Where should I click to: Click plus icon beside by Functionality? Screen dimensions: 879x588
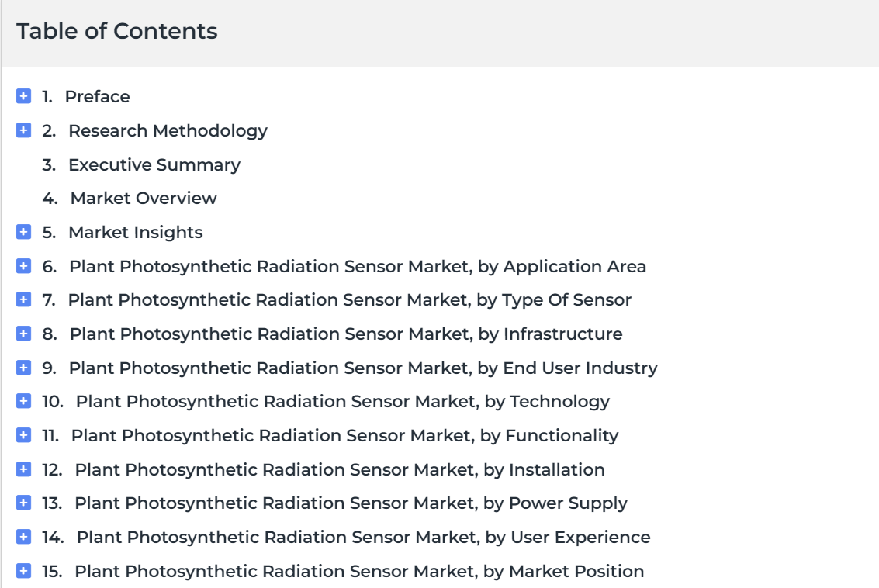(23, 435)
